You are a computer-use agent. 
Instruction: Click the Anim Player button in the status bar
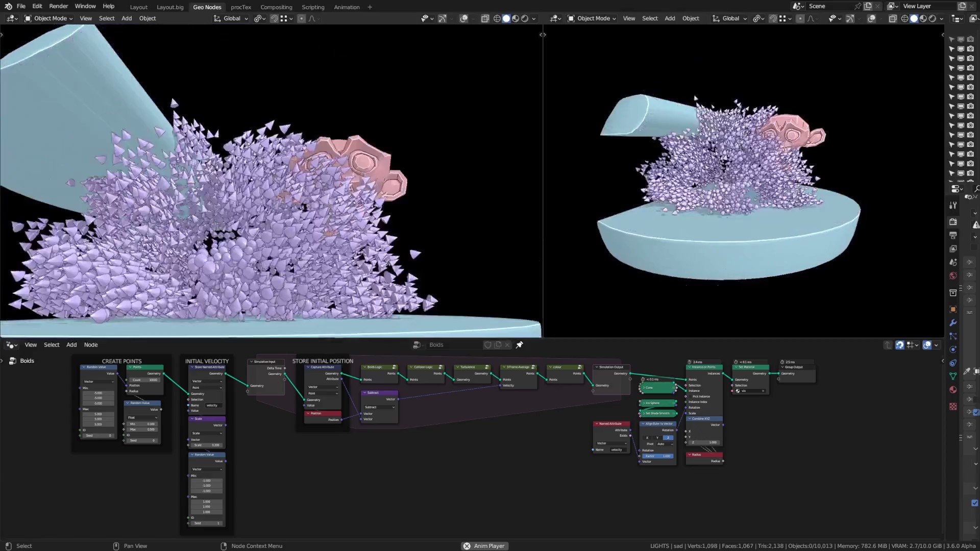click(x=484, y=545)
